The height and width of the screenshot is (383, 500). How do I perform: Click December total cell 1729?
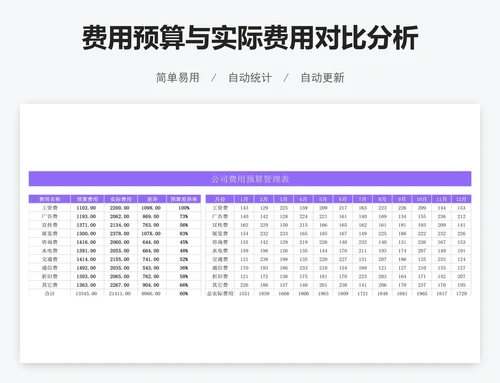click(x=461, y=294)
